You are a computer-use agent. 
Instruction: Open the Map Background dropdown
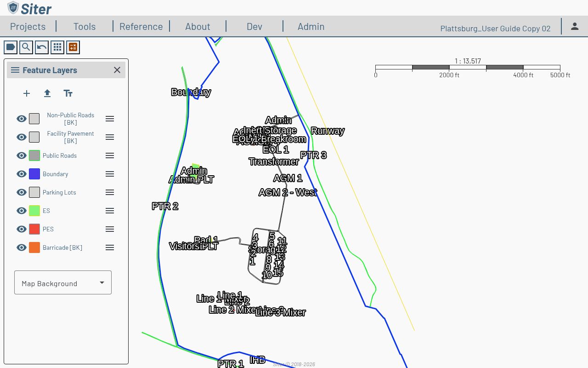(x=63, y=282)
